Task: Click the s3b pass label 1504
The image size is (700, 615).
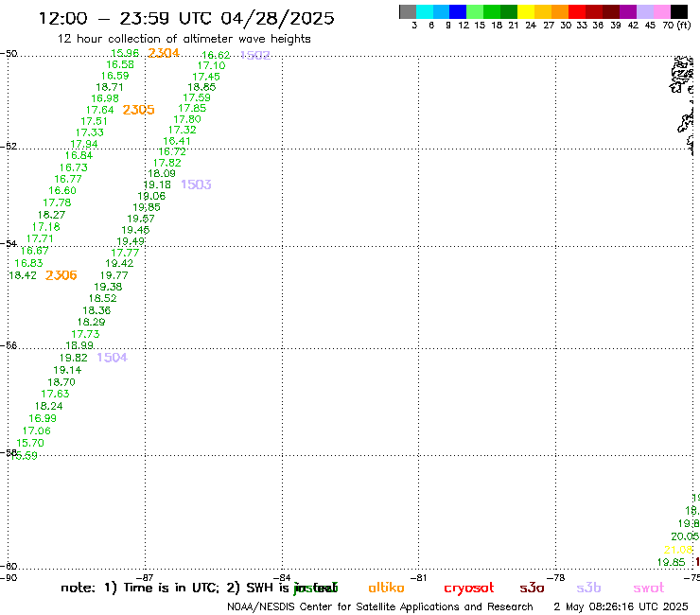Action: [112, 358]
